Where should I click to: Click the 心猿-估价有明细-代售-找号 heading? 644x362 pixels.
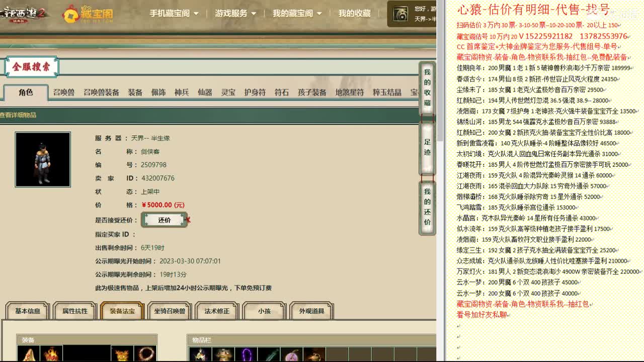[x=533, y=10]
